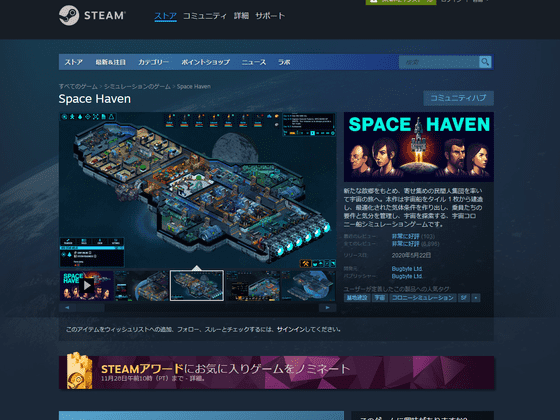Viewport: 560px width, 420px height.
Task: Click the サインイン link in notice
Action: pos(290,329)
